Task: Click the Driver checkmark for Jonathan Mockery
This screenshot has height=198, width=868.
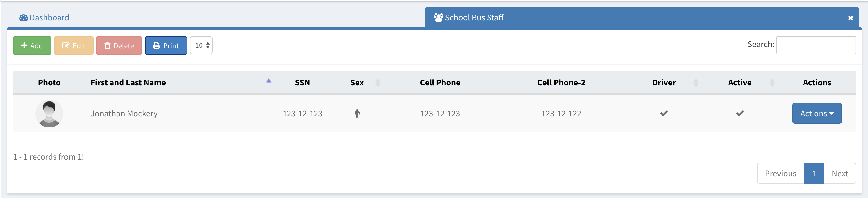Action: point(664,114)
